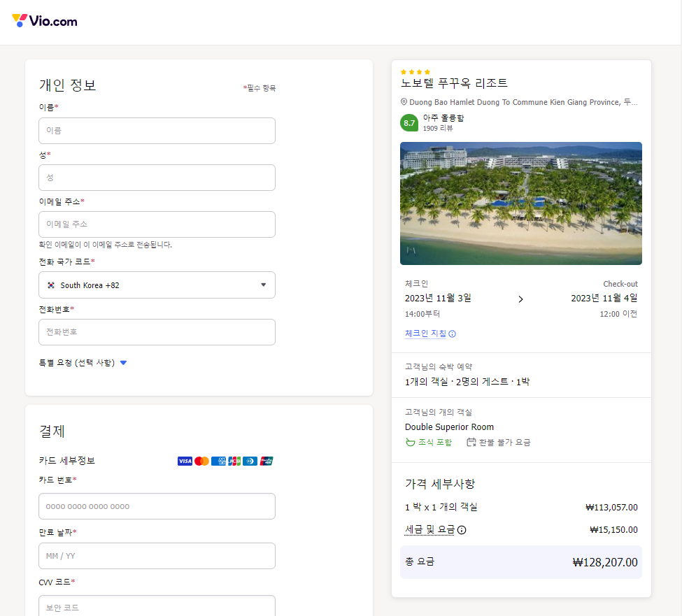Click the Mastercard icon
Viewport: 682px width, 616px height.
(x=201, y=461)
